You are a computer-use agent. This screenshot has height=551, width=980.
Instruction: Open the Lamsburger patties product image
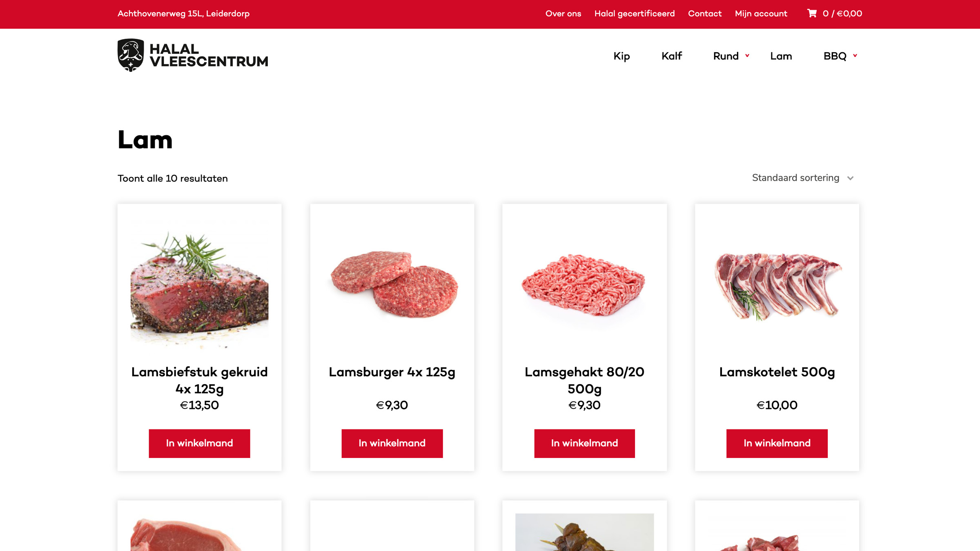tap(392, 286)
